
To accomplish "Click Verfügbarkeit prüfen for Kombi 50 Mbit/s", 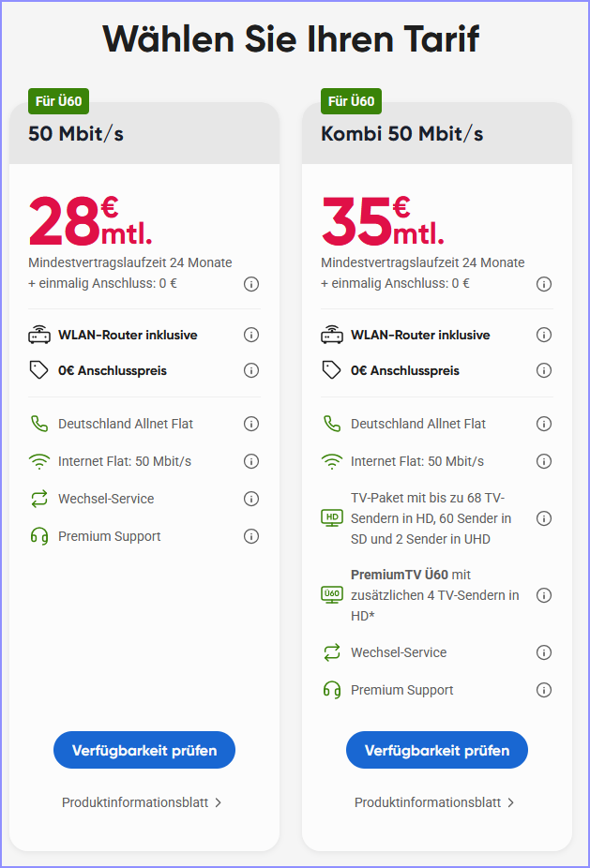I will coord(437,750).
